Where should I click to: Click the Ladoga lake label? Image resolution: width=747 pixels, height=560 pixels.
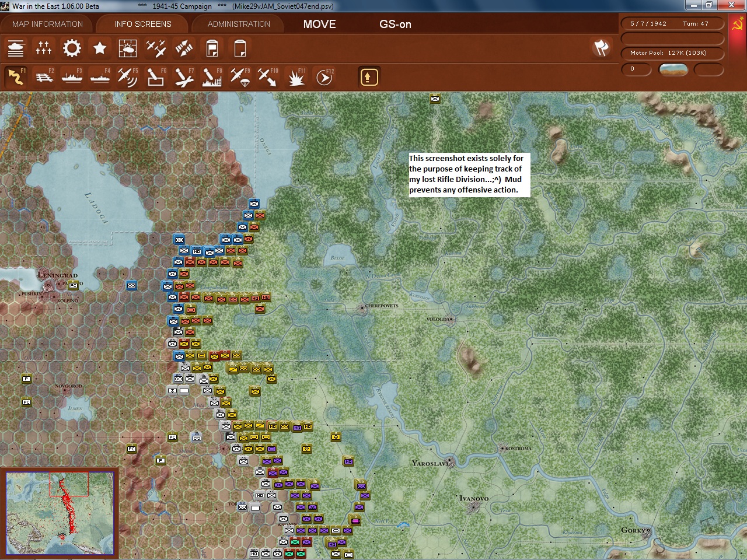96,208
